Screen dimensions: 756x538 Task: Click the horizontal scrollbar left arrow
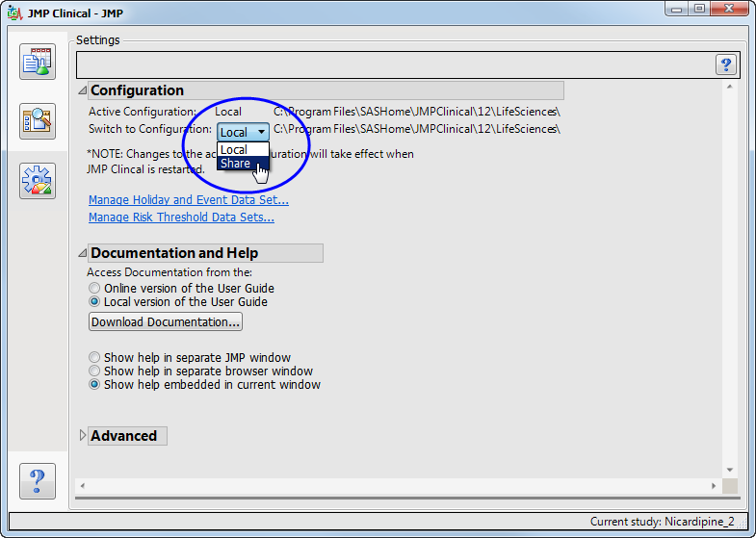[x=83, y=486]
